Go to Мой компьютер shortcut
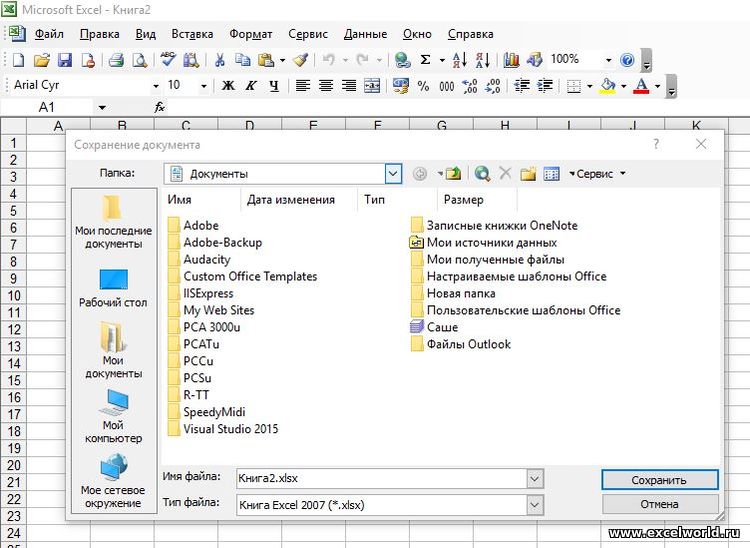Image resolution: width=750 pixels, height=548 pixels. click(x=113, y=416)
